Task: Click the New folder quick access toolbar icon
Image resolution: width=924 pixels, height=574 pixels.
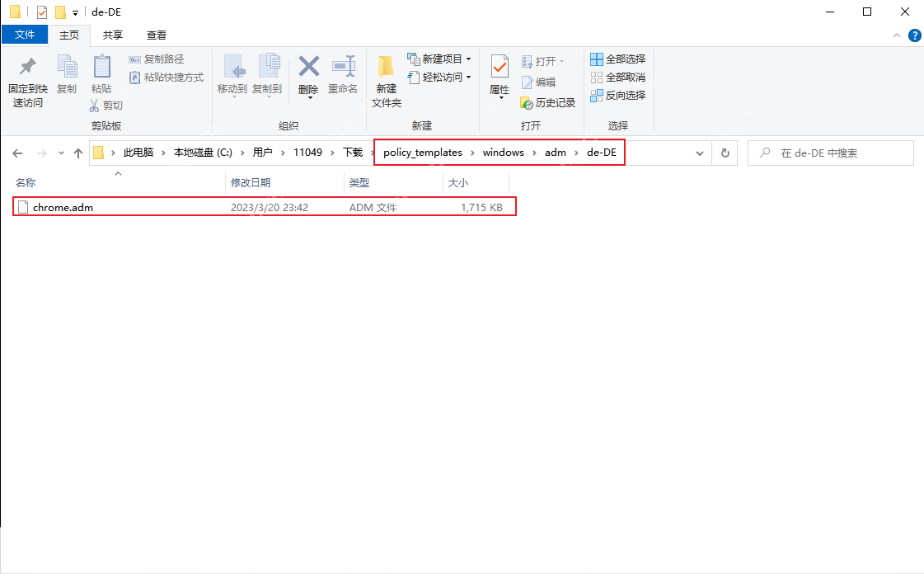Action: [60, 12]
